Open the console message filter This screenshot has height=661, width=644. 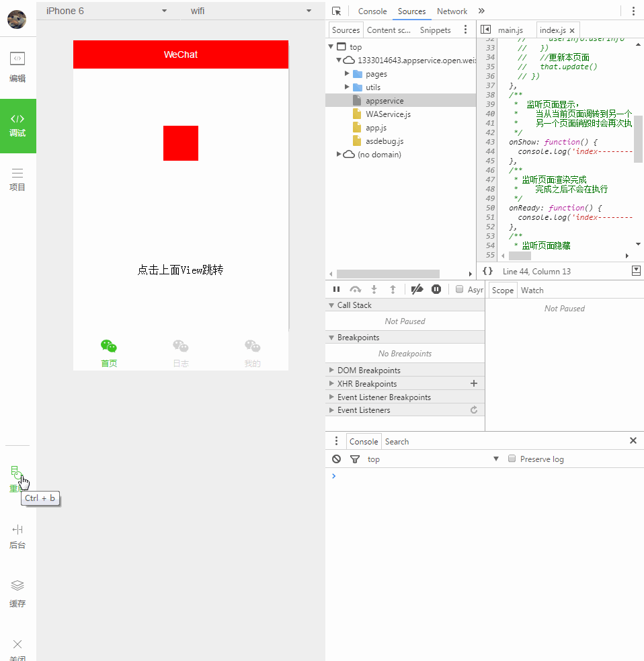(355, 459)
